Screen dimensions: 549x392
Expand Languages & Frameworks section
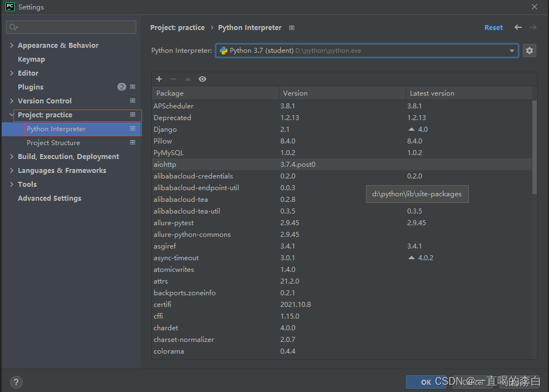click(x=12, y=171)
